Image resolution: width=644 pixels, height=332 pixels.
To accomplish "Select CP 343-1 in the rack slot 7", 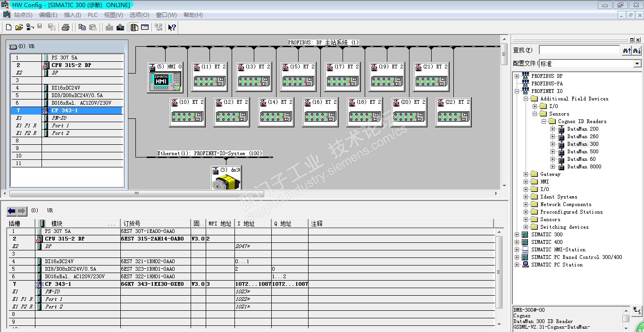I will point(67,110).
